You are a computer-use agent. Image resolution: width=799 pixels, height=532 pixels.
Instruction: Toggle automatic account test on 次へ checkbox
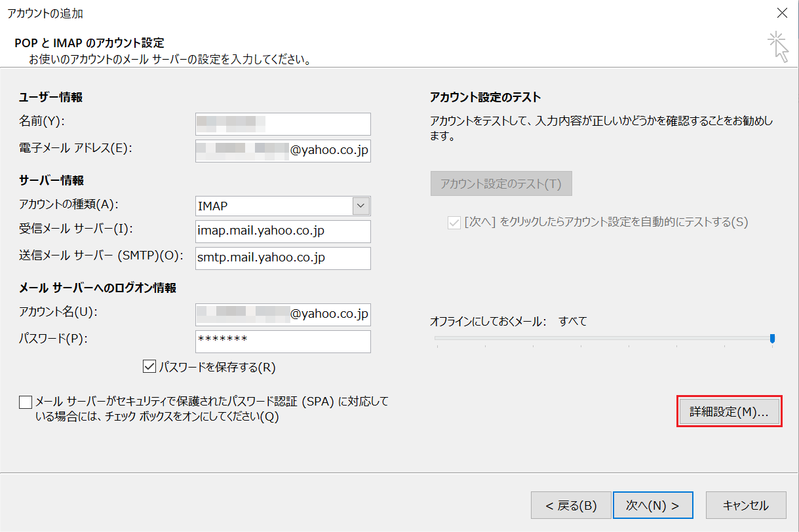454,222
